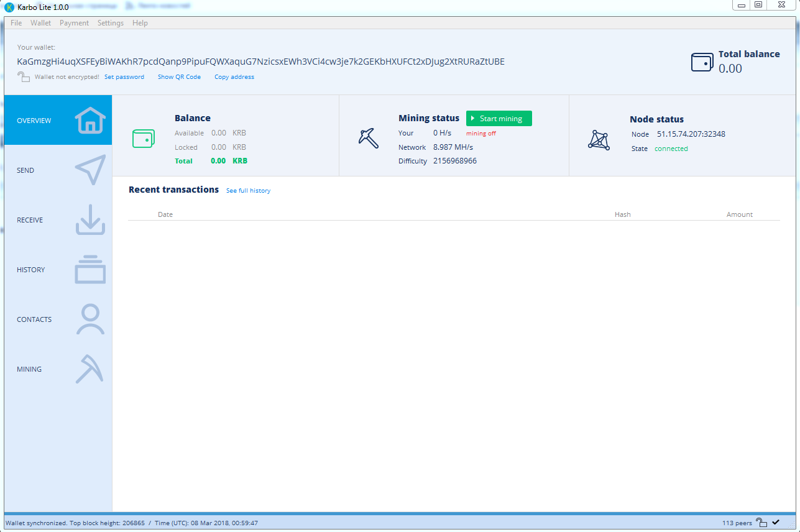Switch to the RECEIVE tab label
The image size is (800, 532).
(30, 220)
